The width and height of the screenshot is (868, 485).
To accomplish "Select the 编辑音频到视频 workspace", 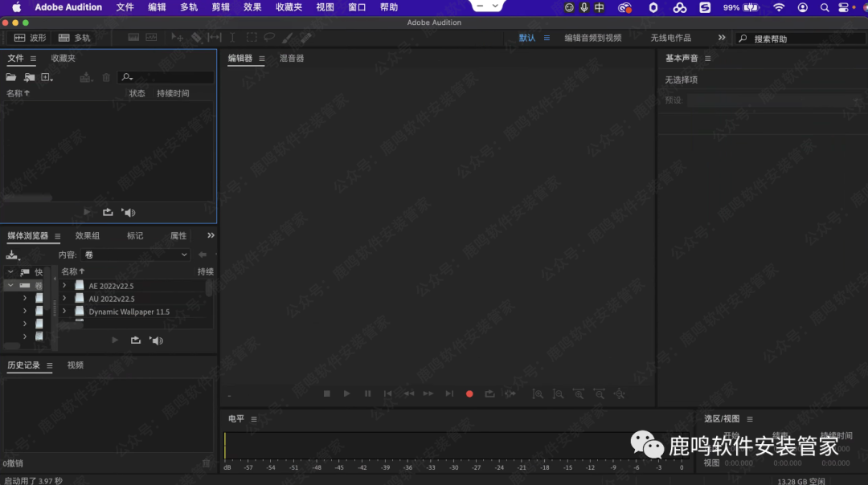I will [x=592, y=38].
